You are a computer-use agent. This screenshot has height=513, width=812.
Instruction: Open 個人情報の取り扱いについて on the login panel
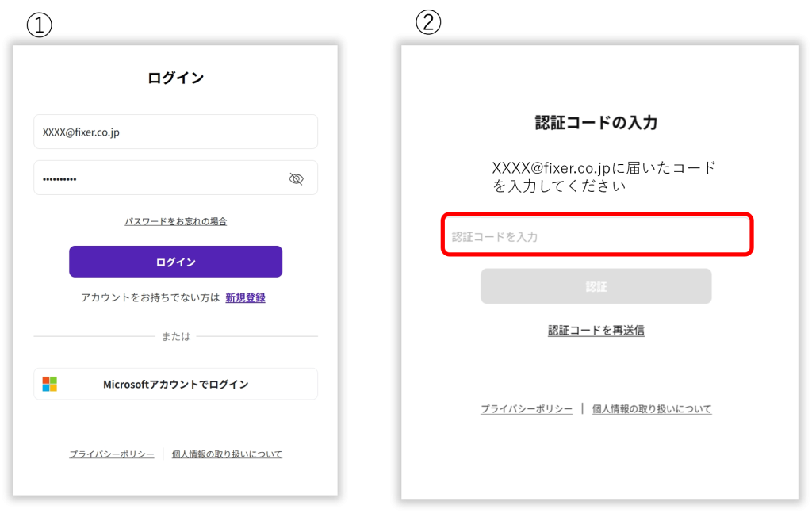227,454
